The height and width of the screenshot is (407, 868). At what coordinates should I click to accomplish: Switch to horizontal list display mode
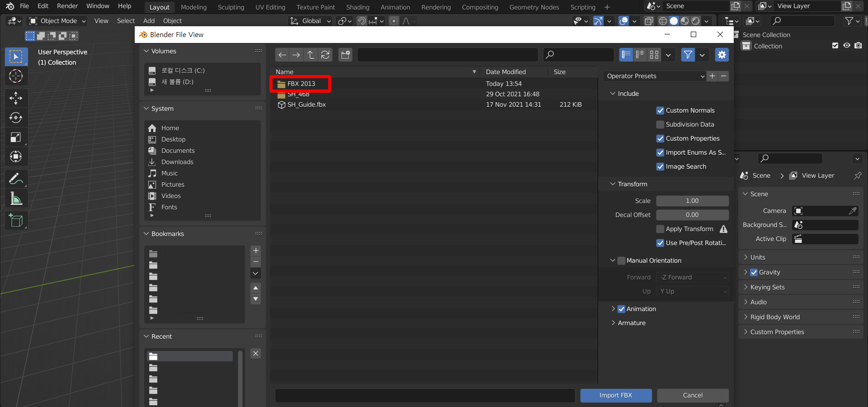(640, 55)
